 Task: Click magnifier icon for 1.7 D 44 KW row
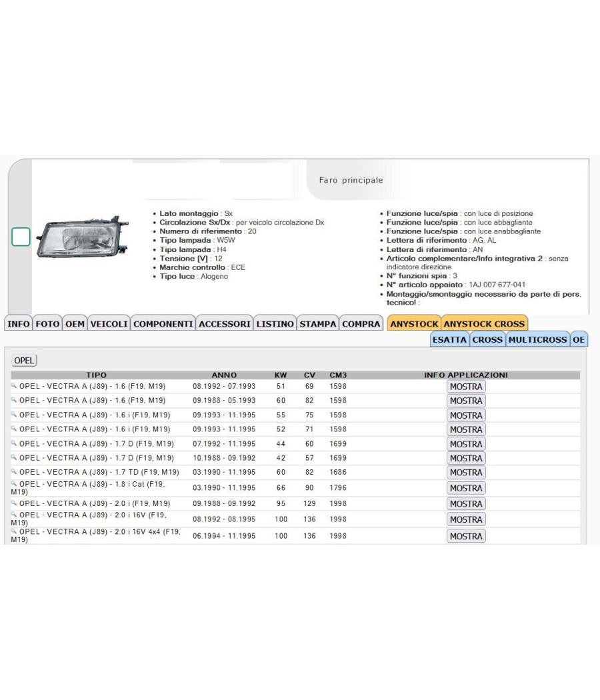point(14,443)
